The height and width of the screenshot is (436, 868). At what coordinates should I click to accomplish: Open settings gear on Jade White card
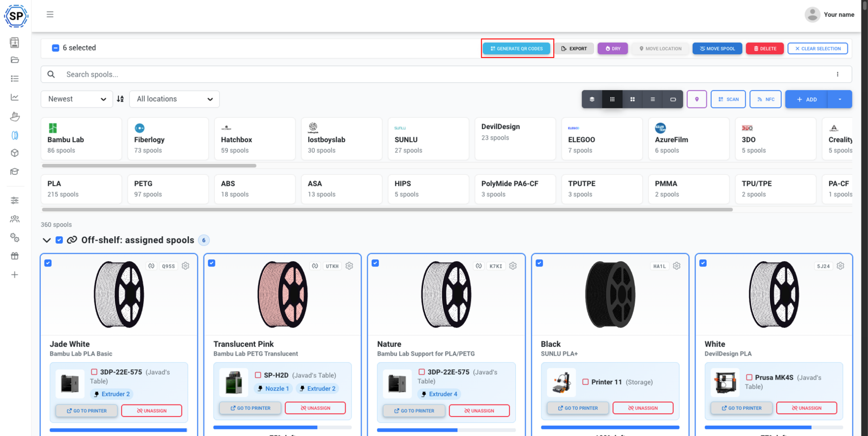186,266
